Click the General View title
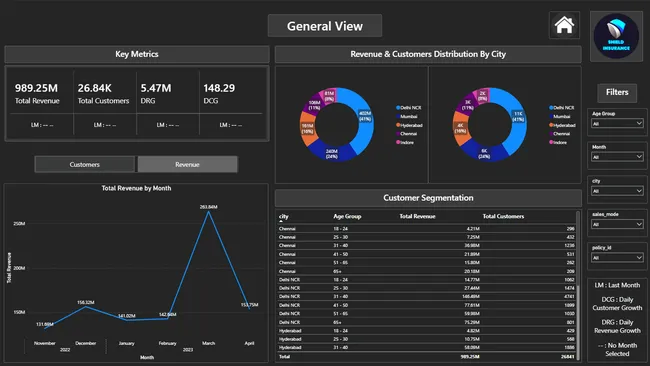 pyautogui.click(x=325, y=26)
